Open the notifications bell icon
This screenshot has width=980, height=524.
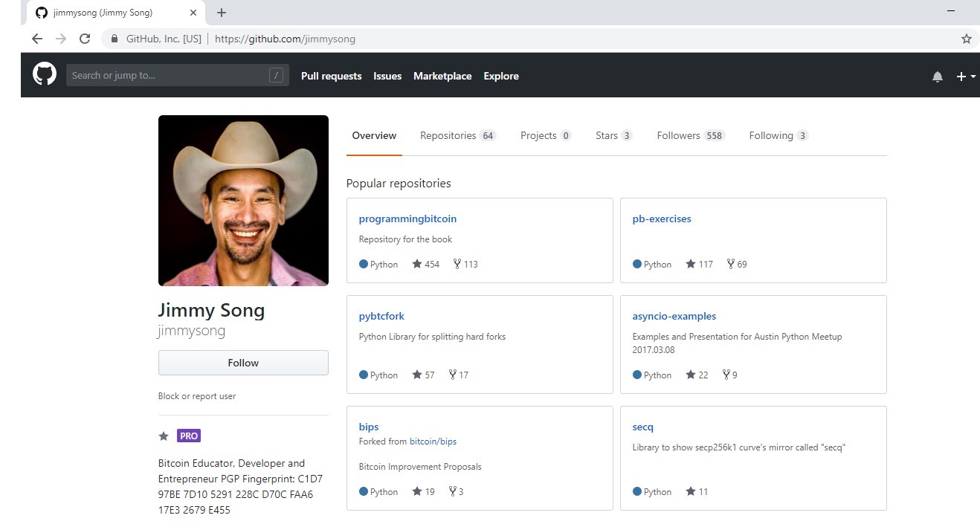click(x=938, y=77)
